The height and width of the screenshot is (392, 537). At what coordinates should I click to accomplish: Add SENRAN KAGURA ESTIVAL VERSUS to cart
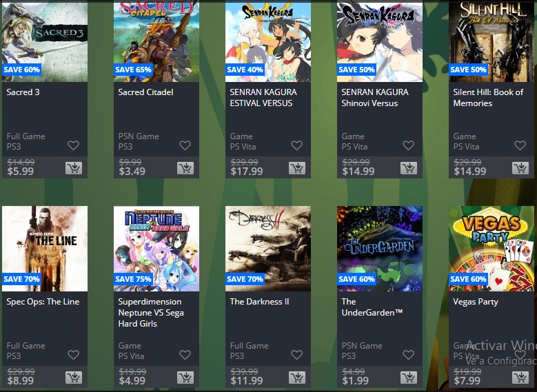pyautogui.click(x=297, y=168)
